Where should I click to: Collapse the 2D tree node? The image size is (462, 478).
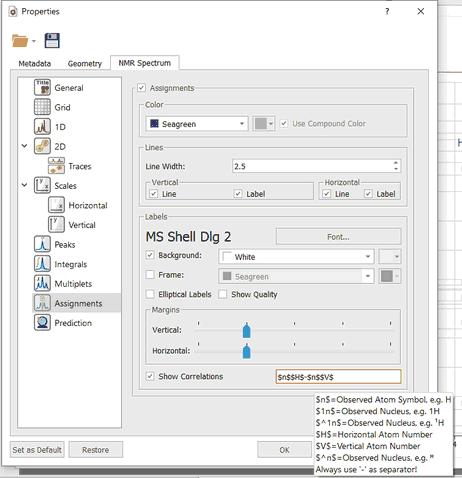click(24, 146)
